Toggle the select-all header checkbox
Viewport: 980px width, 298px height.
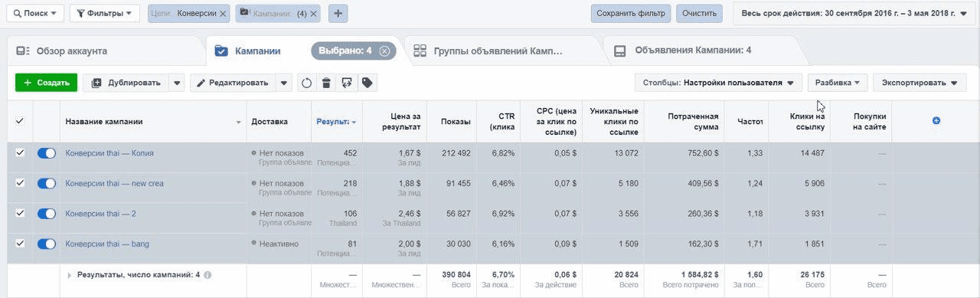[20, 121]
